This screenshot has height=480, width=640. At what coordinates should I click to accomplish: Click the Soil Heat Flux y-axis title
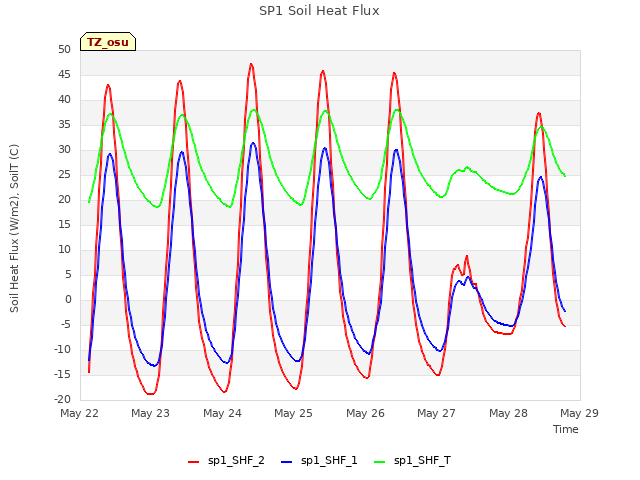14,228
